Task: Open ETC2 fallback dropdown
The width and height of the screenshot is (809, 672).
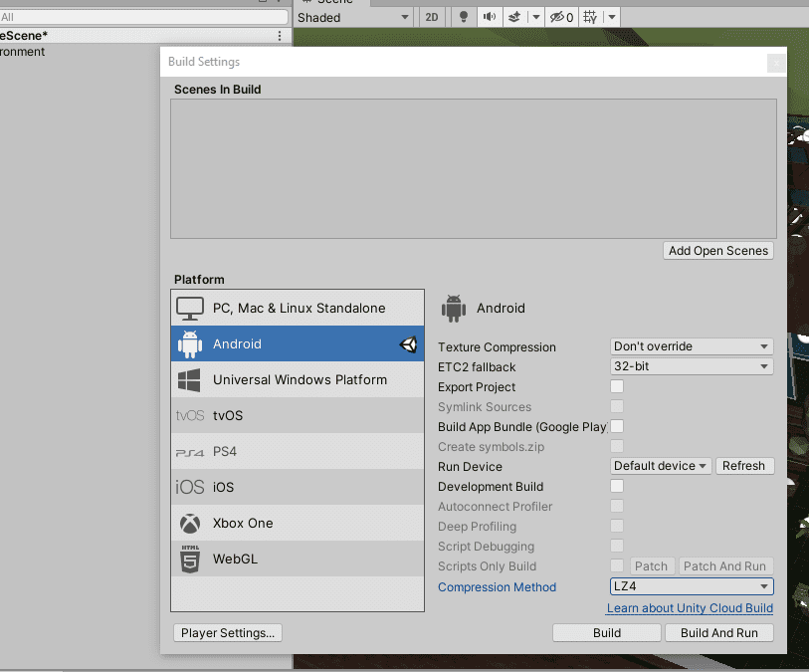Action: 692,366
